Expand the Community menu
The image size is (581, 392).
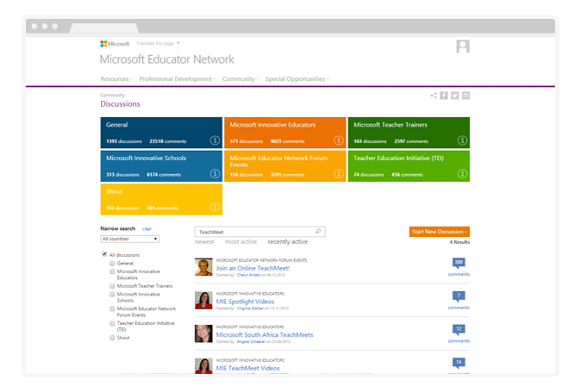241,79
